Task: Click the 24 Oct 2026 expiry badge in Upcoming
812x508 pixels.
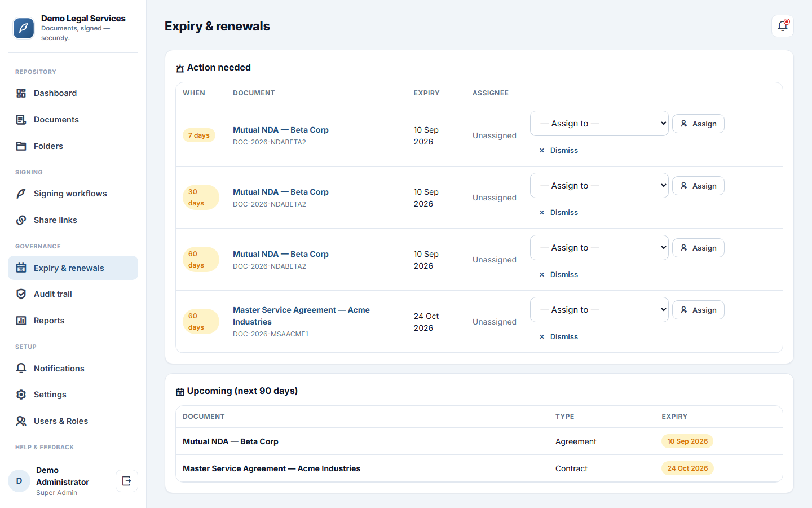Action: (x=687, y=468)
